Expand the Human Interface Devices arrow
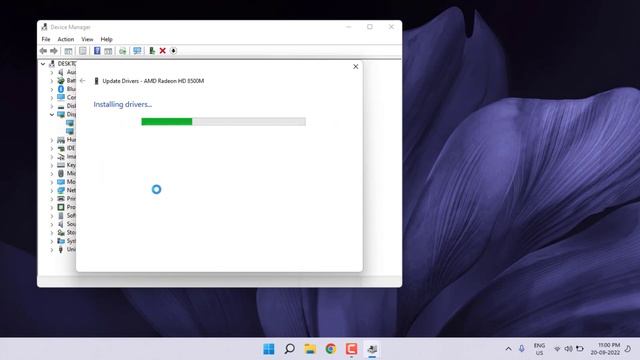Viewport: 640px width, 360px height. [x=52, y=140]
